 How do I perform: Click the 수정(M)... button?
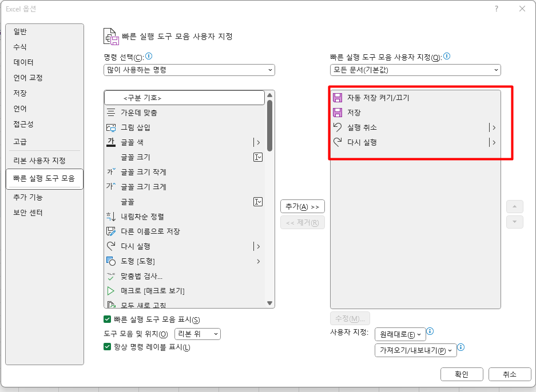350,319
